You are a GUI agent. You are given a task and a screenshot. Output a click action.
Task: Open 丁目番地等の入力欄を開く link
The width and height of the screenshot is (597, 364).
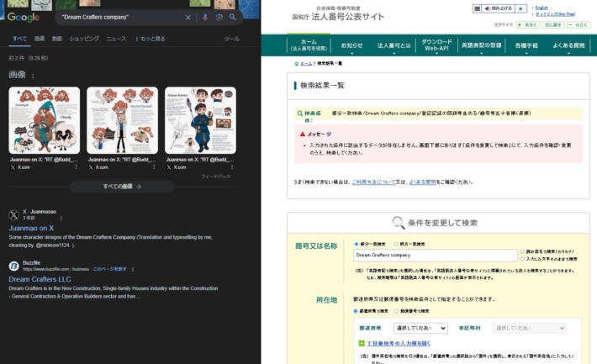399,344
